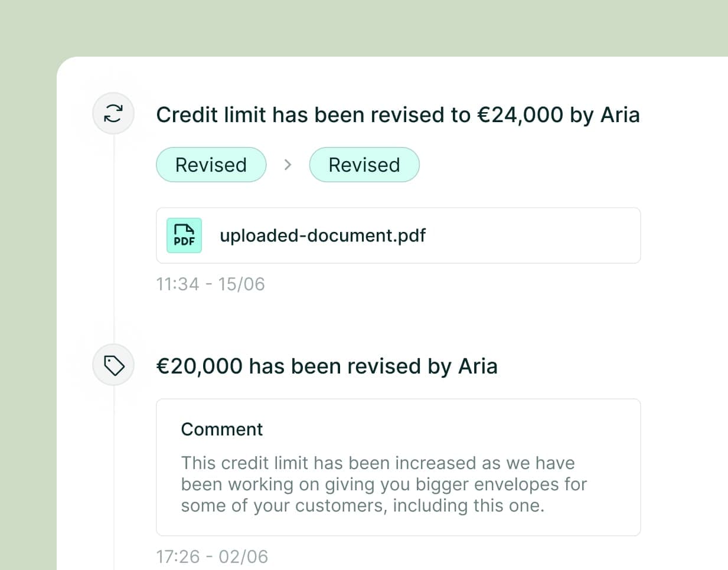The width and height of the screenshot is (728, 570).
Task: Click the €24,000 amount in the heading
Action: click(x=520, y=114)
